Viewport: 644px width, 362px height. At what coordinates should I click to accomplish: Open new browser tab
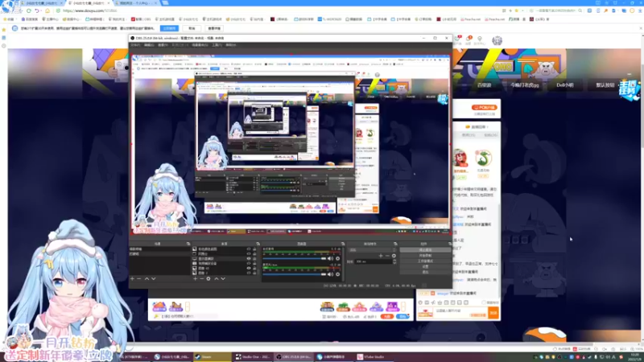point(165,3)
